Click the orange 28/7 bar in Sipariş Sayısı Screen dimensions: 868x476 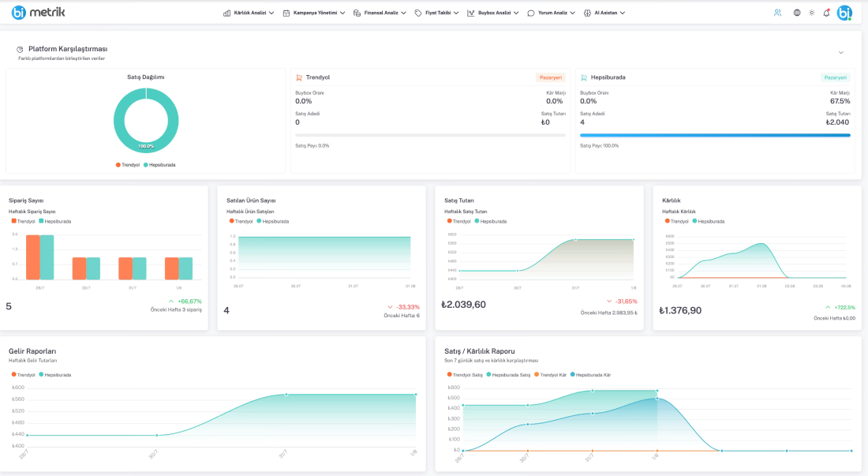[x=32, y=257]
